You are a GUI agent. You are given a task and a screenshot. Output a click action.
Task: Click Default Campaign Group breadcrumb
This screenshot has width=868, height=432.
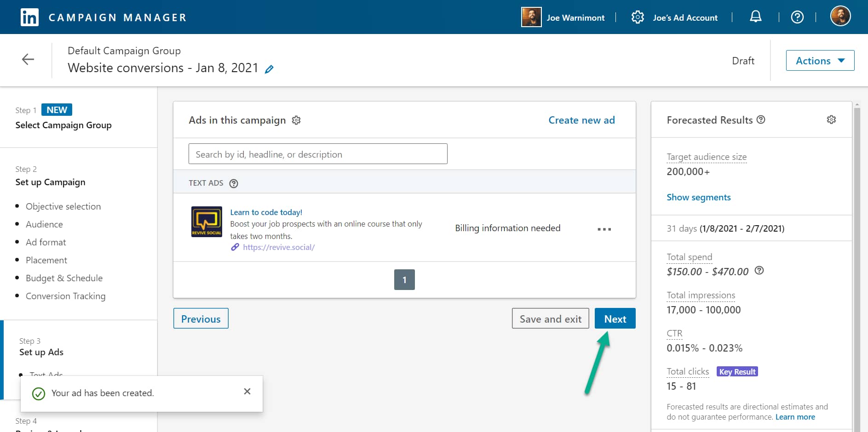124,51
